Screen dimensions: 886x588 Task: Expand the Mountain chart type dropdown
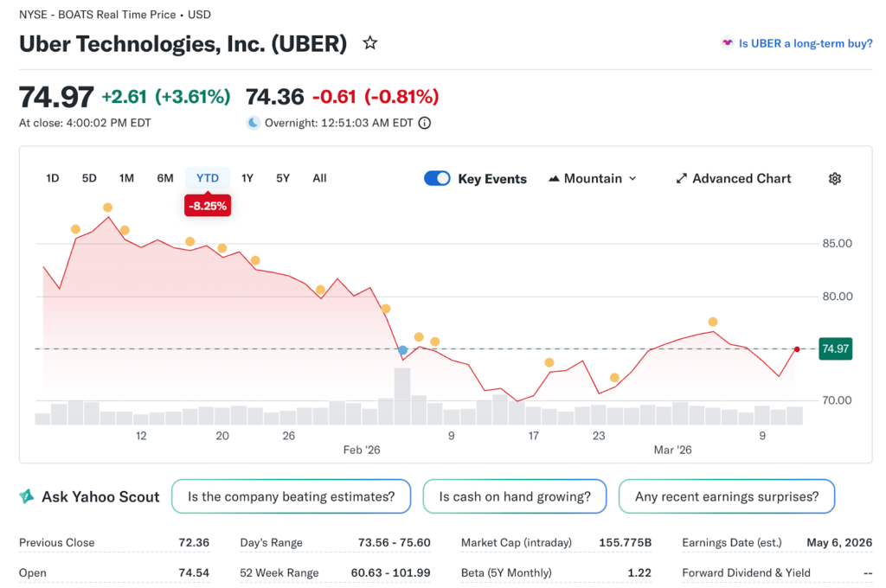pyautogui.click(x=632, y=179)
